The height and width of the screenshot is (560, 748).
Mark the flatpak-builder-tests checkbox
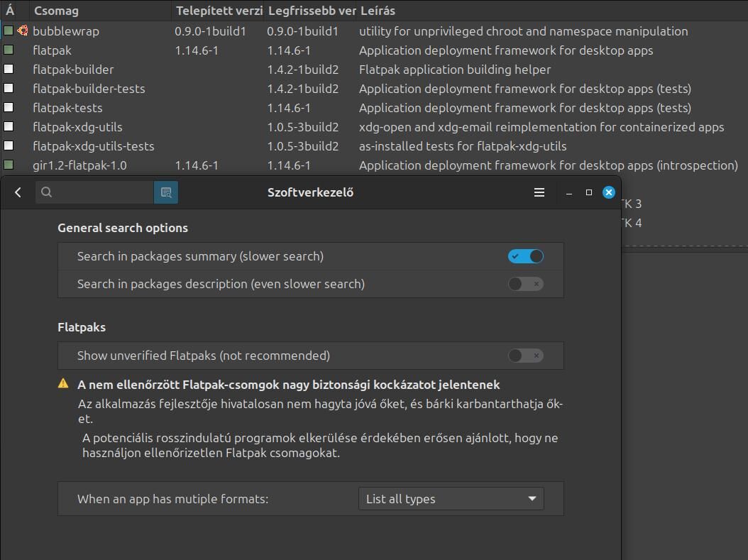point(9,88)
